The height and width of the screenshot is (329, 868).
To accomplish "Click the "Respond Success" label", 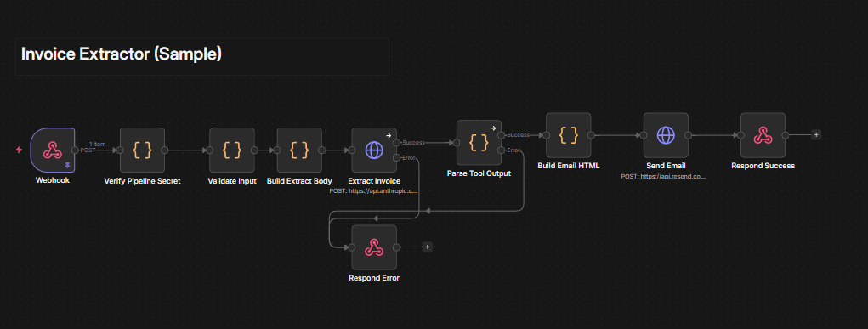I will coord(763,166).
